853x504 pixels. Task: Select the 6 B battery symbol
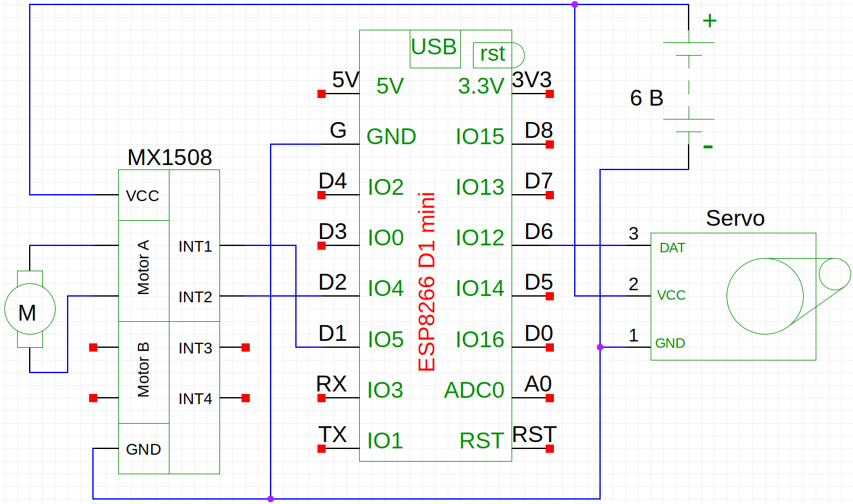[689, 87]
